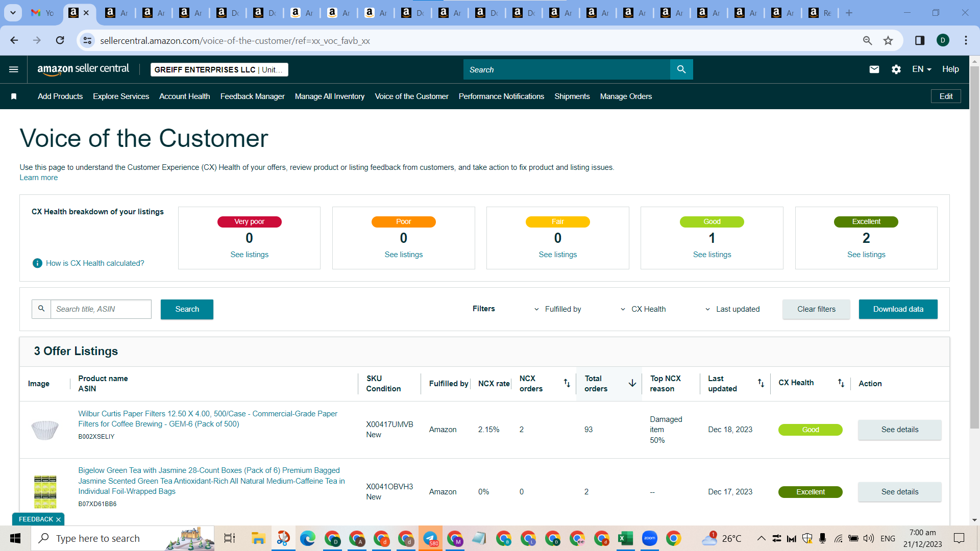980x551 pixels.
Task: Sort by Last updated column arrows
Action: [761, 383]
